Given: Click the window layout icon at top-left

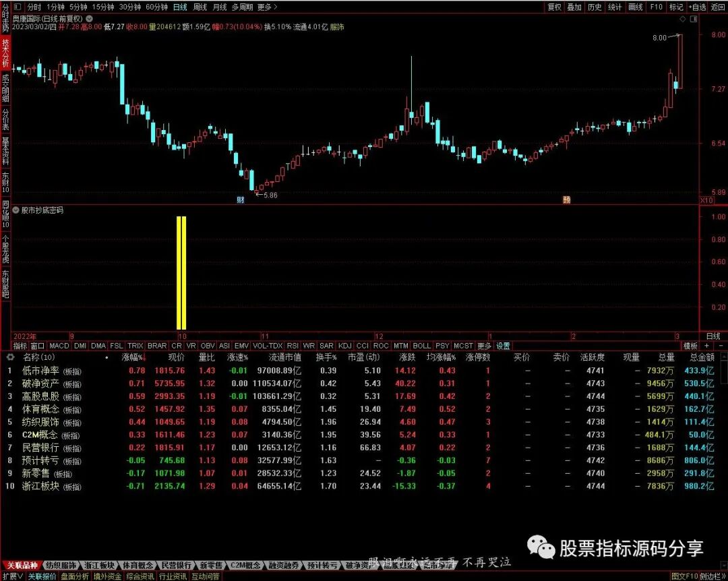Looking at the screenshot, I should click(x=18, y=7).
